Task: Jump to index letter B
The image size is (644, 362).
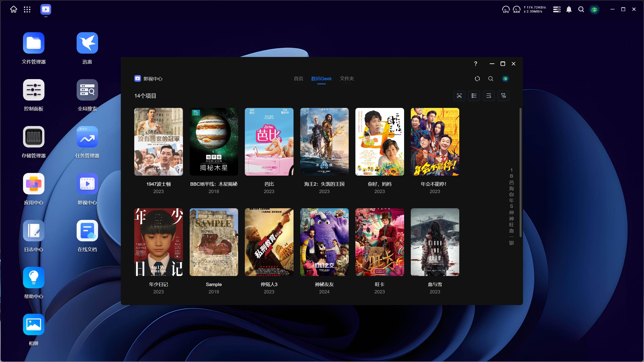Action: (x=511, y=176)
